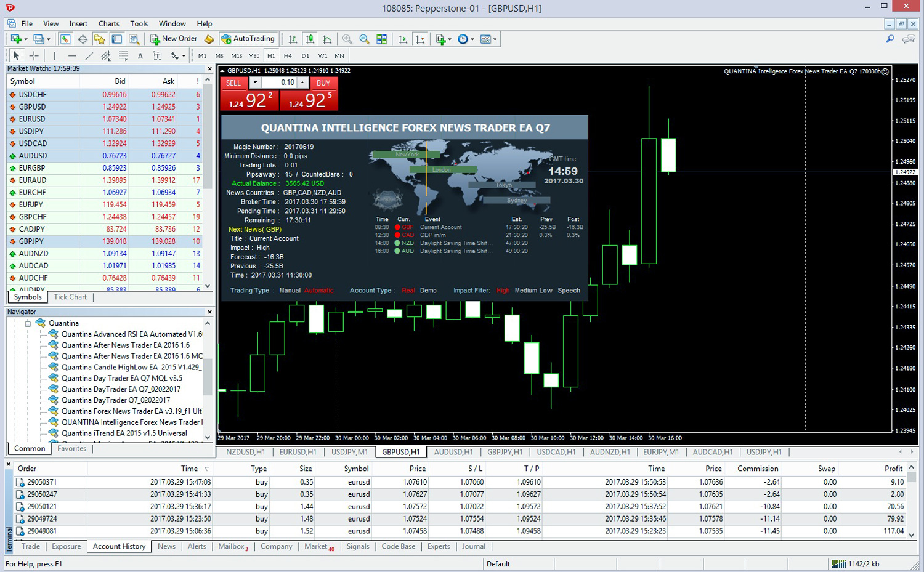Collapse the Quantina folder in Navigator
Image resolution: width=924 pixels, height=572 pixels.
click(x=28, y=323)
